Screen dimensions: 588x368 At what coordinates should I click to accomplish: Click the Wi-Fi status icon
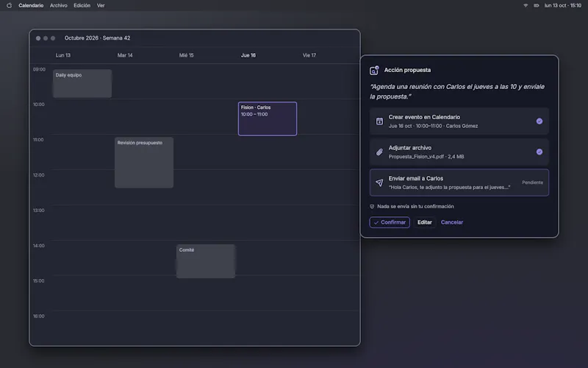(526, 6)
